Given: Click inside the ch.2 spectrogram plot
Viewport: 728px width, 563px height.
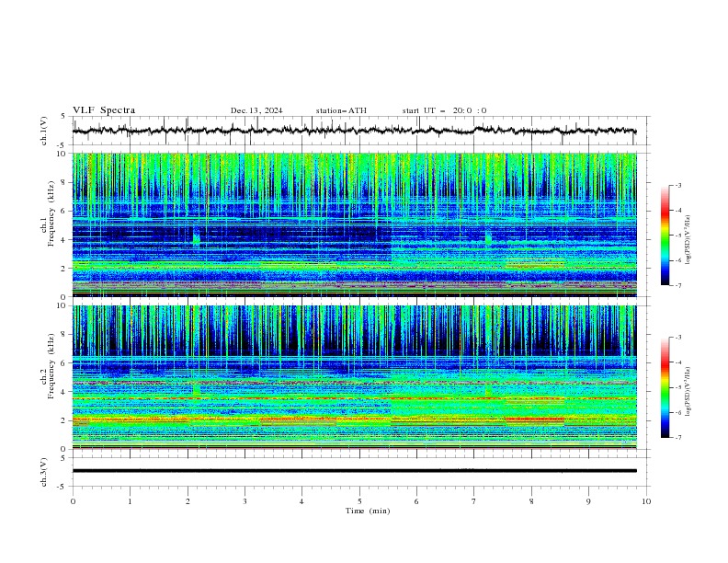Looking at the screenshot, I should click(354, 377).
